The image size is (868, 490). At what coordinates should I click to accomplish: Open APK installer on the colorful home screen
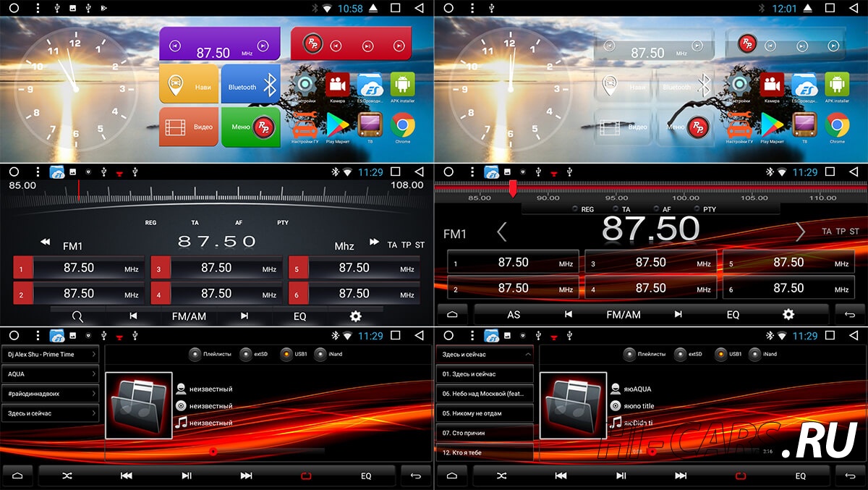(402, 86)
